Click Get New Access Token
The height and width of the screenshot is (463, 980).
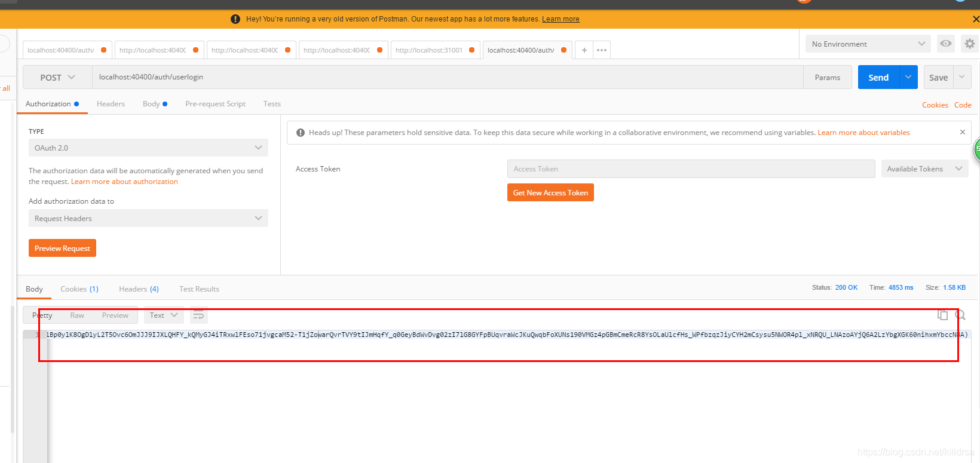pos(550,192)
